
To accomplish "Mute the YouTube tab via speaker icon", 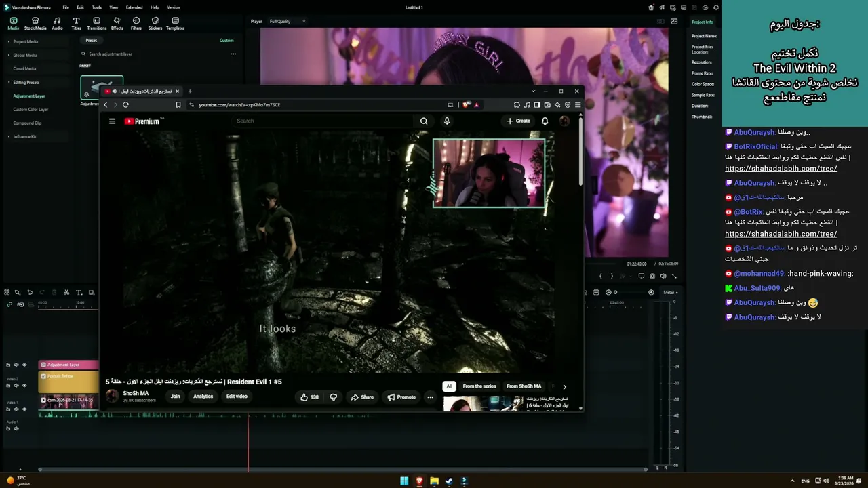I will tap(114, 91).
